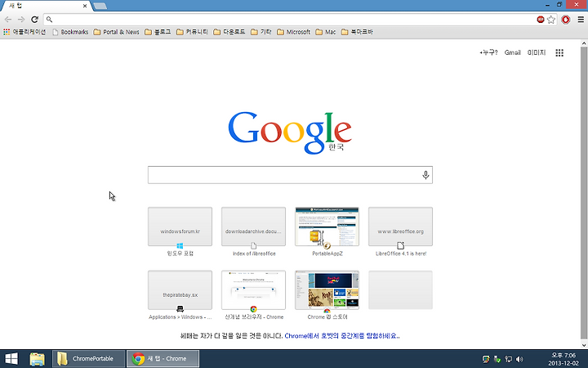Open the Gmail link

(512, 52)
